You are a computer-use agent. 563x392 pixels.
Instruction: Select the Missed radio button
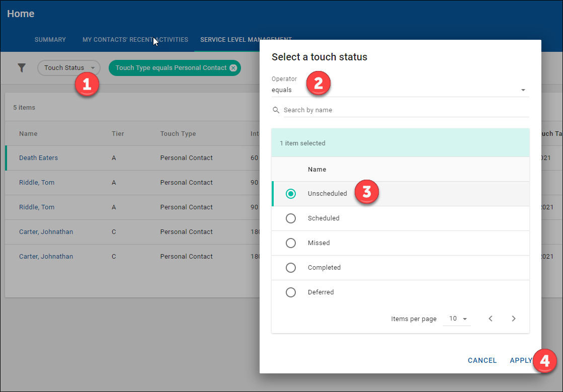(290, 243)
